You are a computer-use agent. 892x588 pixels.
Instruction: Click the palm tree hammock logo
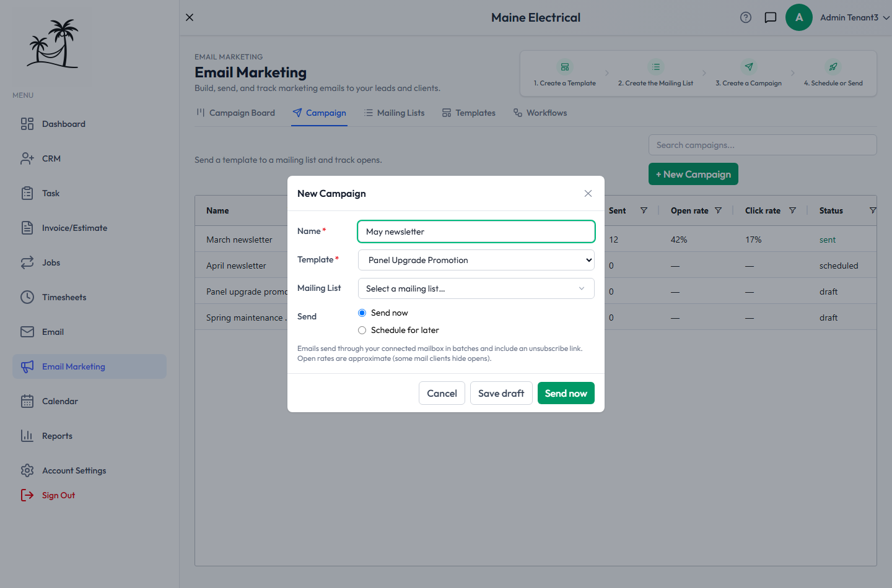[x=53, y=43]
